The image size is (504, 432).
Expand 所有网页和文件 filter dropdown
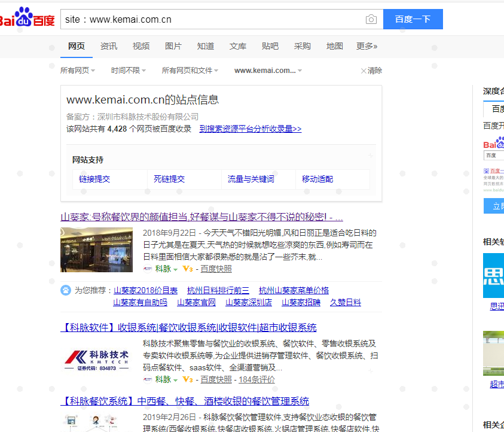click(x=190, y=71)
